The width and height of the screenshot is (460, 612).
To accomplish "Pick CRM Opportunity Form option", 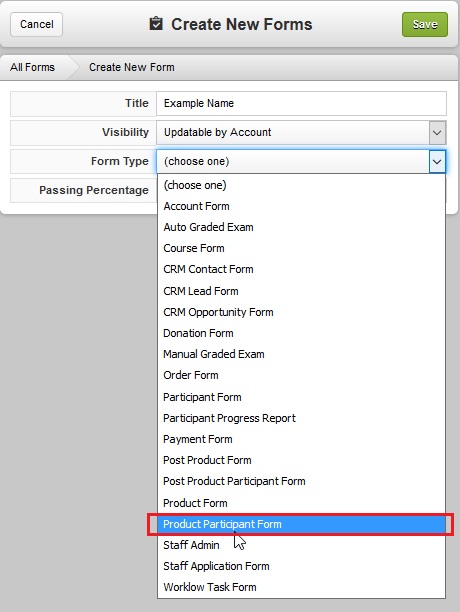I will [x=301, y=312].
